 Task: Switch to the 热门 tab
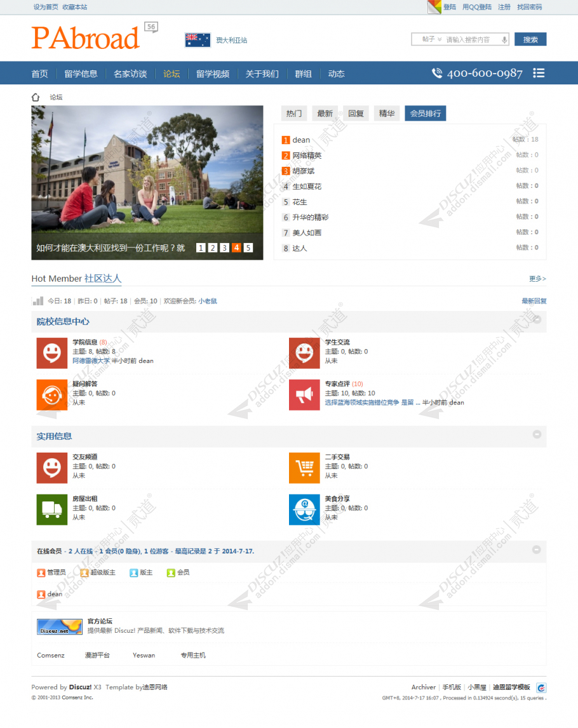(294, 113)
